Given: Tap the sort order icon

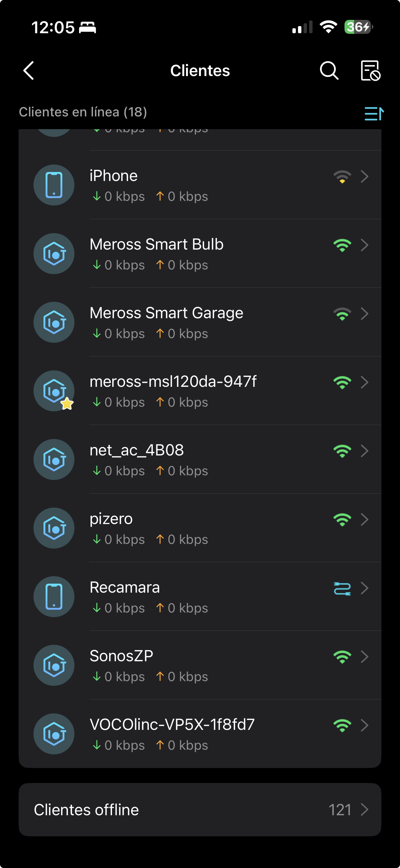Looking at the screenshot, I should point(374,114).
